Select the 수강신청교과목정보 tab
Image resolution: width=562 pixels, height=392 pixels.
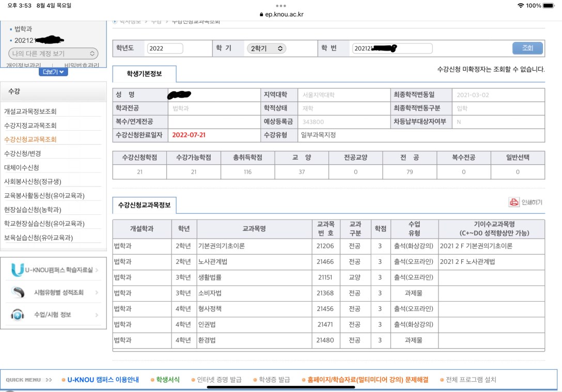[x=144, y=206]
